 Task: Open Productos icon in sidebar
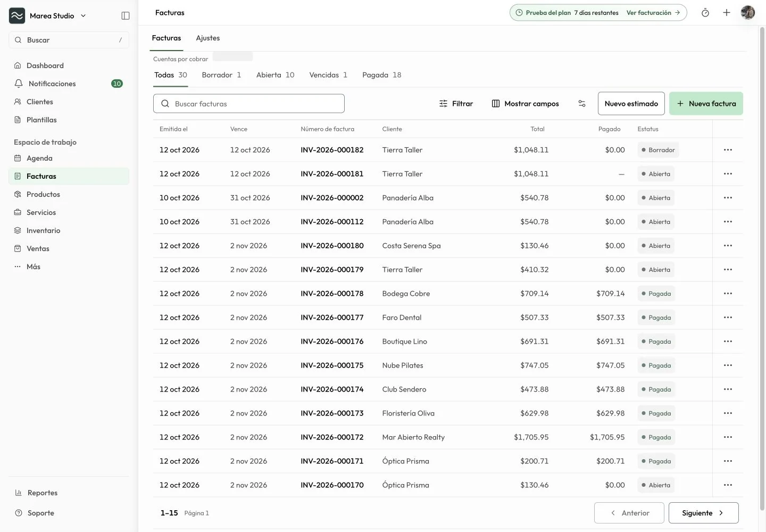pos(18,194)
